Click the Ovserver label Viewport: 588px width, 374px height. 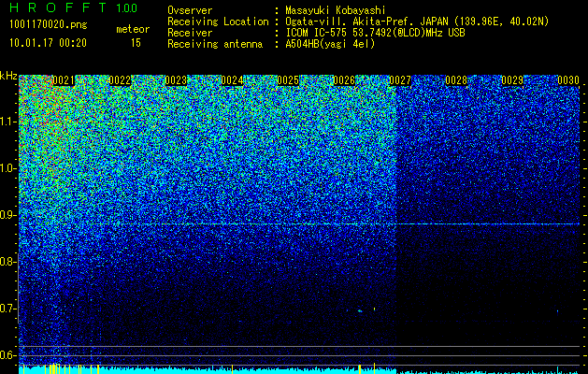190,10
